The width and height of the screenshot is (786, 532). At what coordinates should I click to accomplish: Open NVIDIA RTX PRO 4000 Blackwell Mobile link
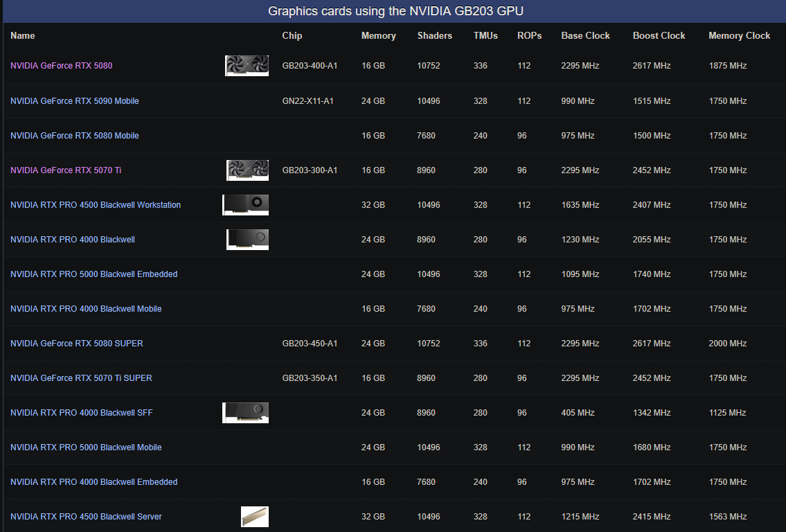86,308
